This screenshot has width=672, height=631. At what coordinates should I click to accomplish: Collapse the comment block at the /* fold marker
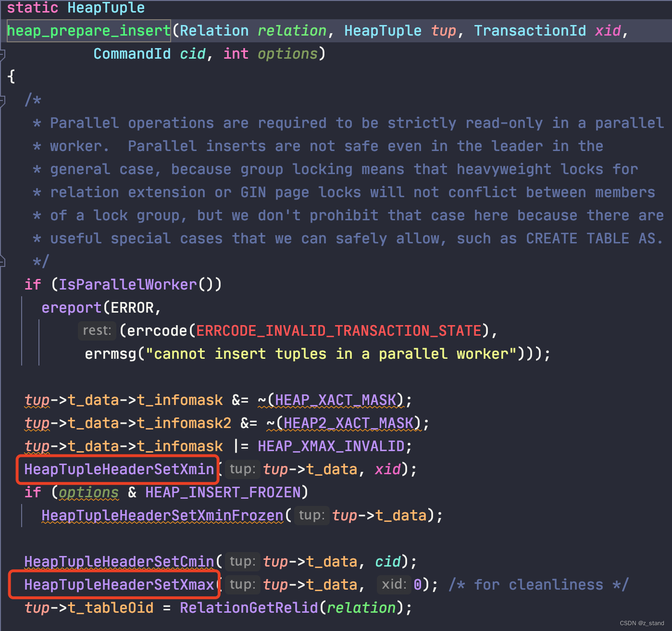[2, 101]
